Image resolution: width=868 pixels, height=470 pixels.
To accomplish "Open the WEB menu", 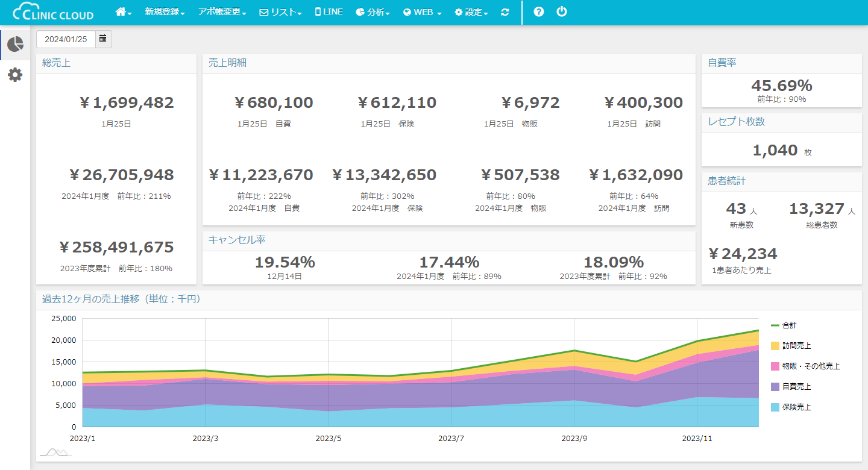I will click(423, 12).
